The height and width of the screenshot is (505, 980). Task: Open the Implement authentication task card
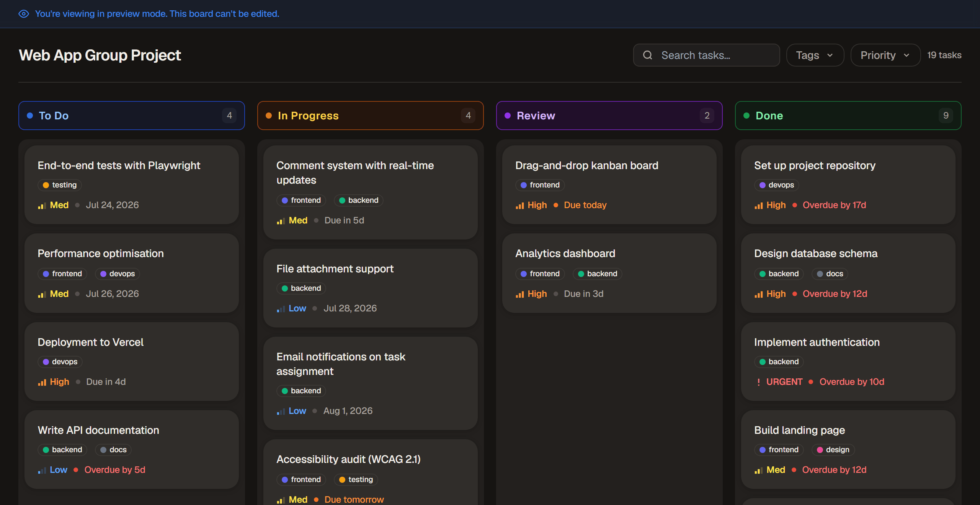pos(848,362)
